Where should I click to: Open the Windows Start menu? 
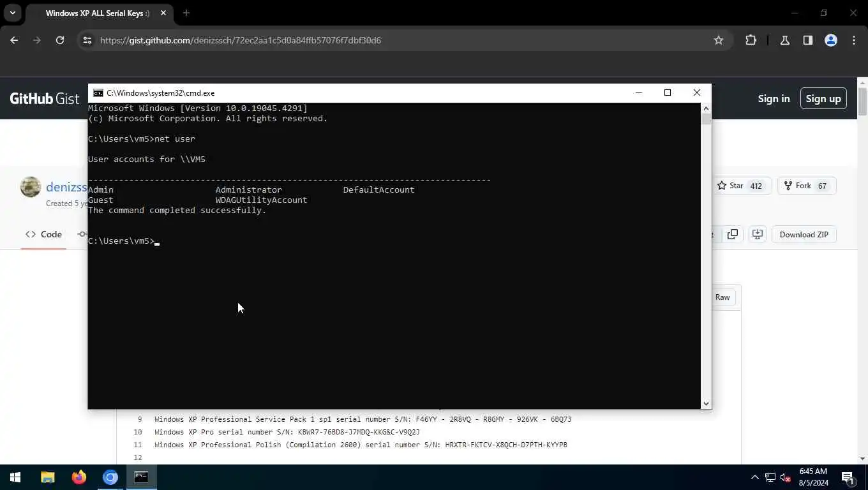[15, 477]
